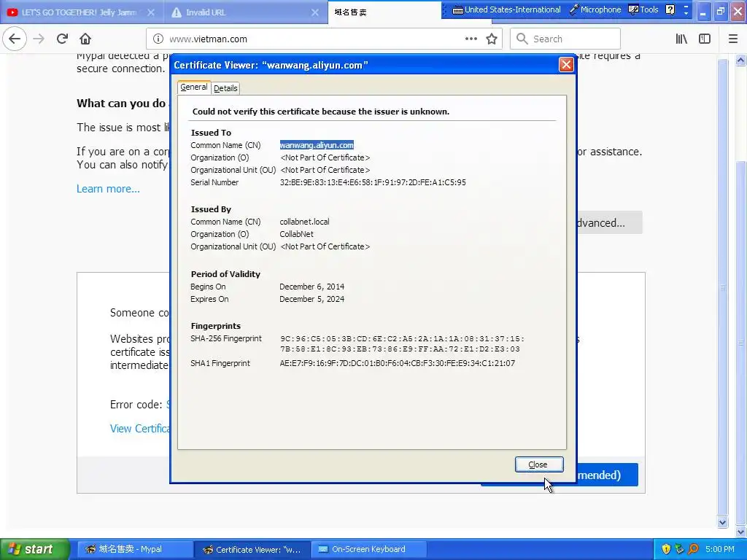Viewport: 747px width, 560px height.
Task: Click the CollabNet organization value
Action: [296, 234]
